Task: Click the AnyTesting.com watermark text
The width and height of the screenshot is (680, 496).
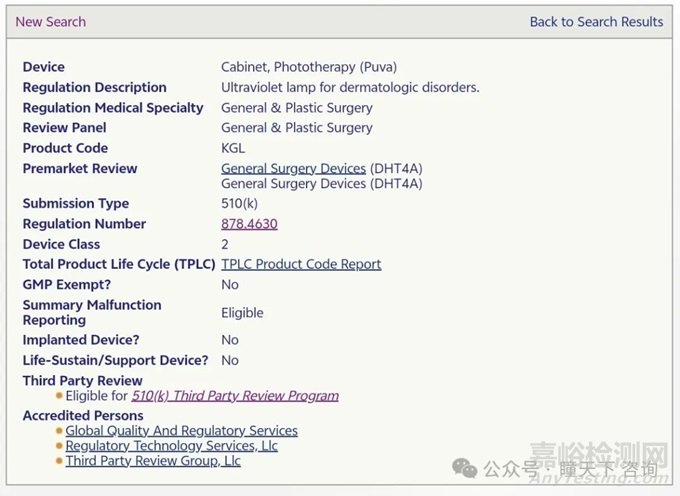Action: (x=600, y=478)
